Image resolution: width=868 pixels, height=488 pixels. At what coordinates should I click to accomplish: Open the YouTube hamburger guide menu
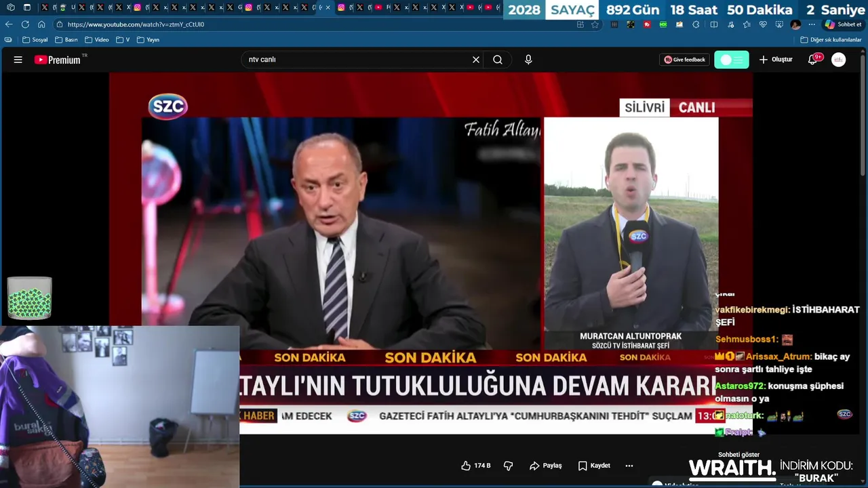pos(18,60)
